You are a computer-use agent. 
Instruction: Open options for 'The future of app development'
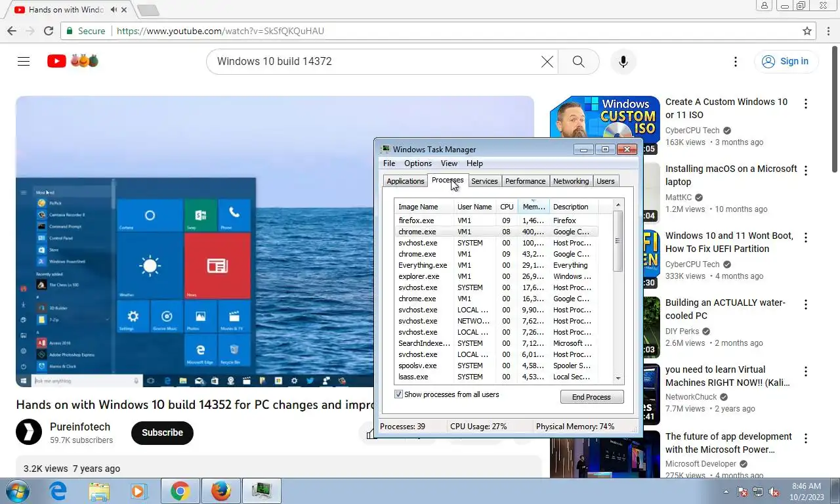806,438
